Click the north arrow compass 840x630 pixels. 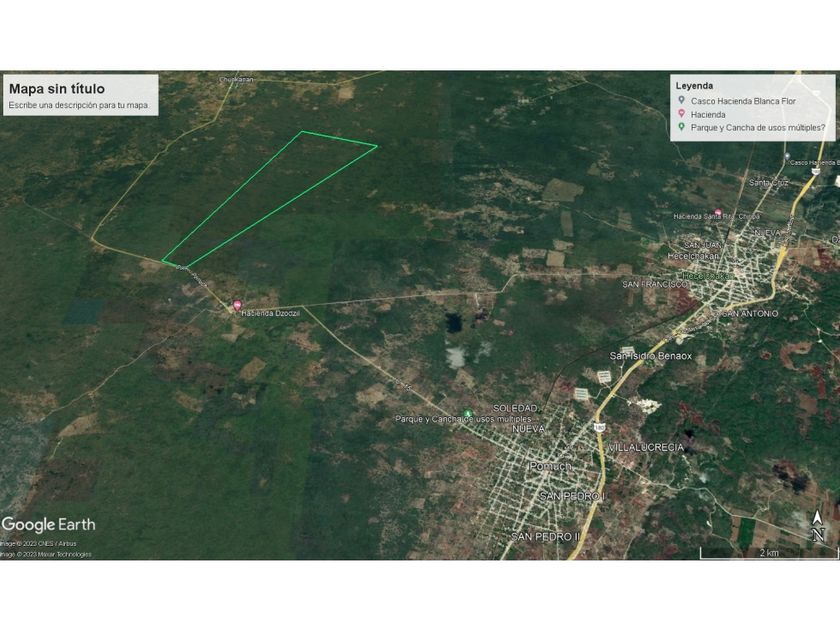(818, 526)
